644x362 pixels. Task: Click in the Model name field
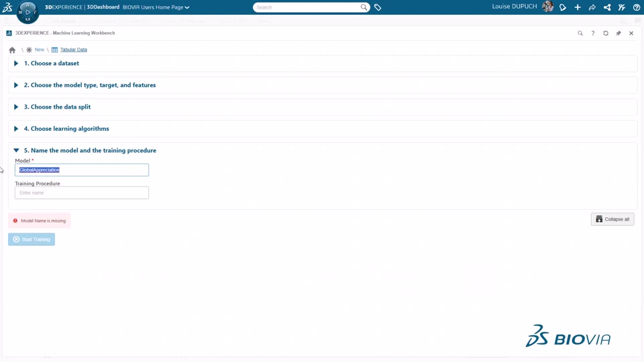[x=82, y=170]
